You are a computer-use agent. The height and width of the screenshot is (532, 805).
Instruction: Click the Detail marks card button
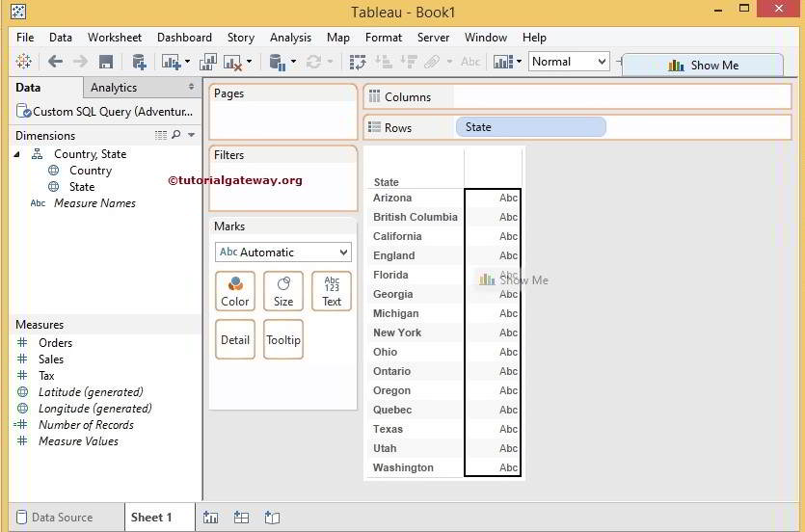coord(235,339)
